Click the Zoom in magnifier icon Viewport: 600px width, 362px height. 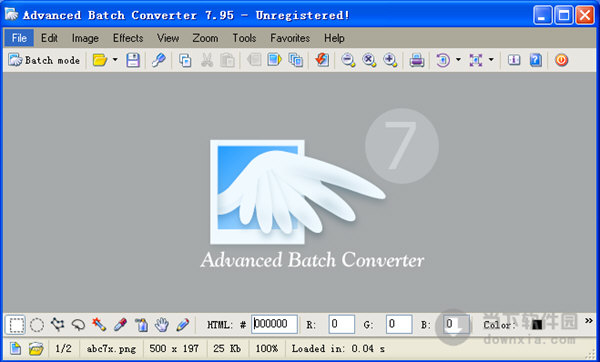point(390,60)
